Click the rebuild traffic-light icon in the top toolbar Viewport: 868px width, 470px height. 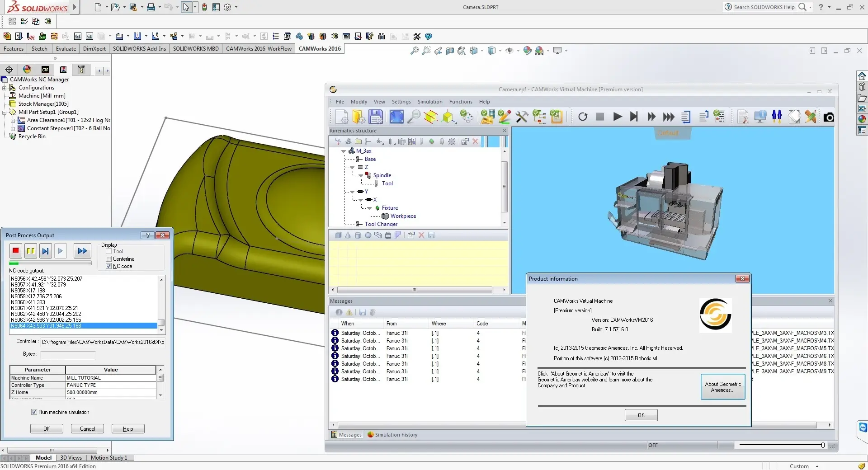click(204, 7)
